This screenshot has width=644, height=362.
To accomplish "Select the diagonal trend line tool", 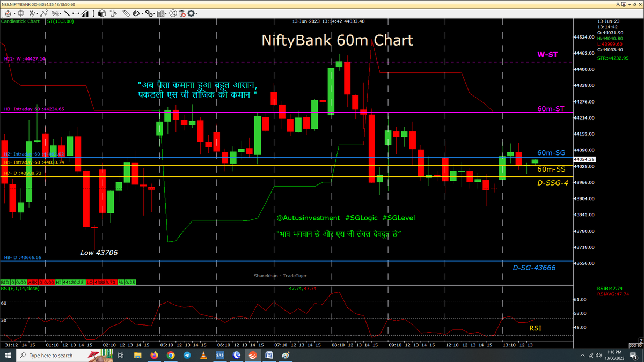I will click(x=67, y=13).
